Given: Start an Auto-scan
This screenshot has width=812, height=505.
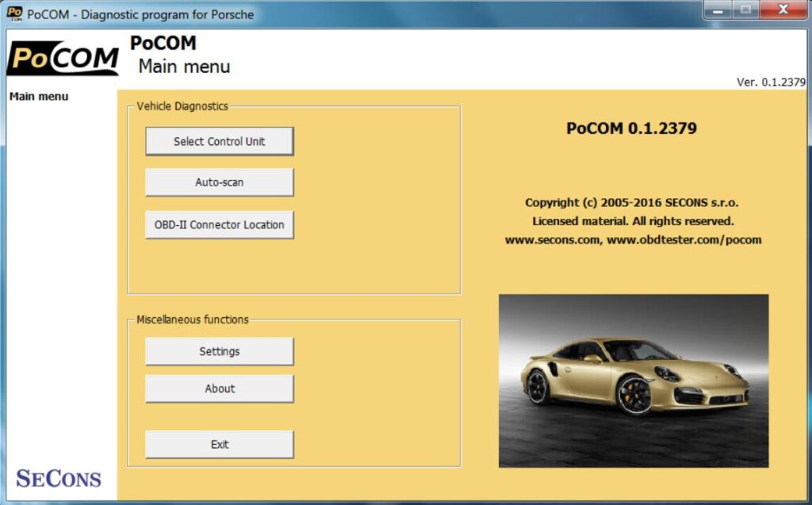Looking at the screenshot, I should coord(219,182).
